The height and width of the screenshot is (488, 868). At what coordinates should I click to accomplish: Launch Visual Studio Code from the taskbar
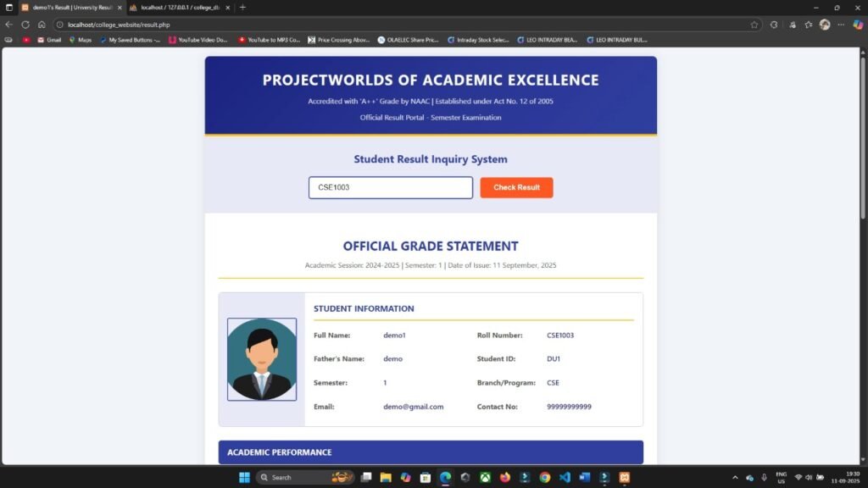click(564, 477)
